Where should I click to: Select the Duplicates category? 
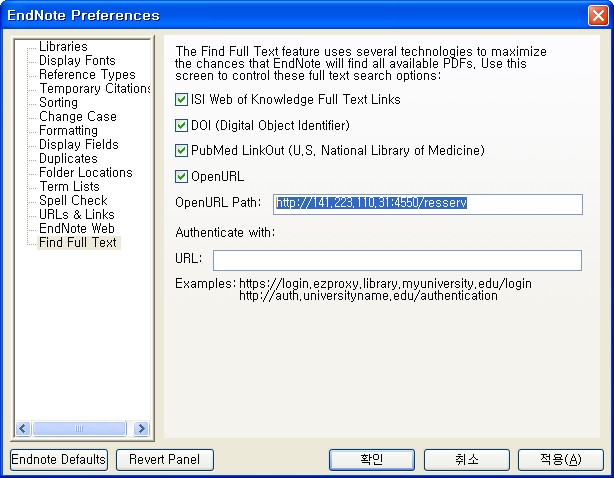point(68,158)
